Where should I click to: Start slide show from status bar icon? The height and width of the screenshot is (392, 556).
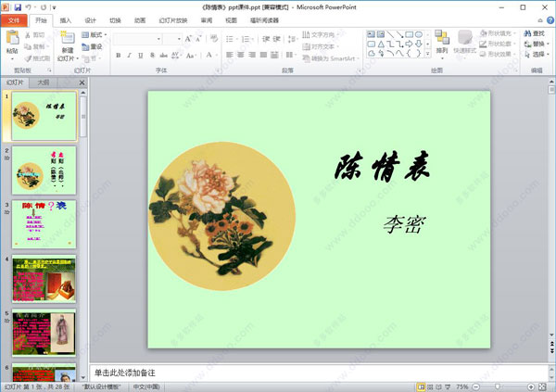(448, 386)
